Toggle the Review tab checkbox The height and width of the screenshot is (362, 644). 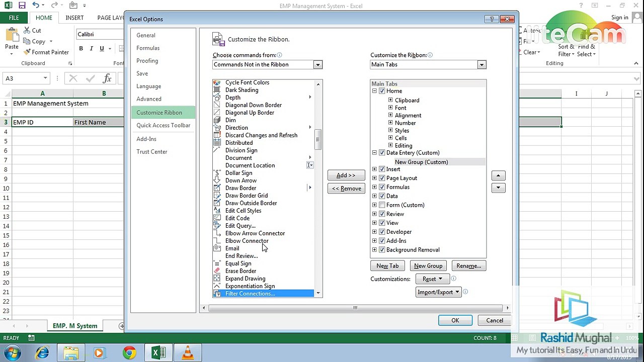click(382, 214)
